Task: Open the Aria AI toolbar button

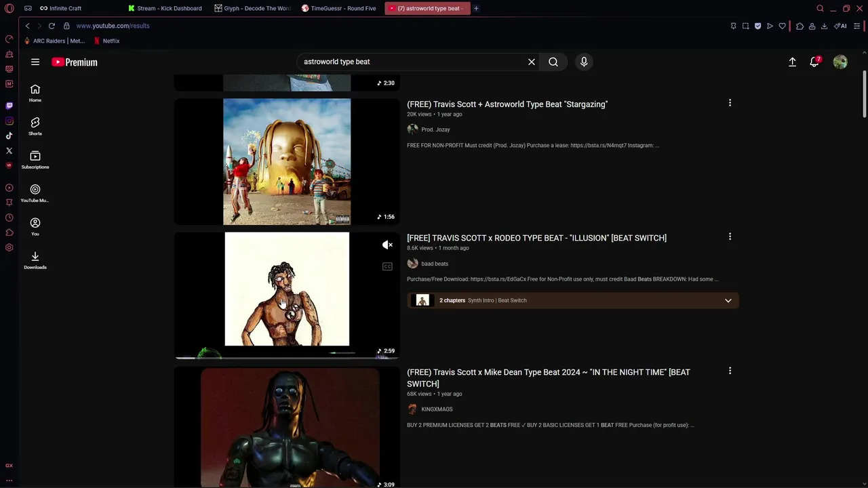Action: point(840,26)
